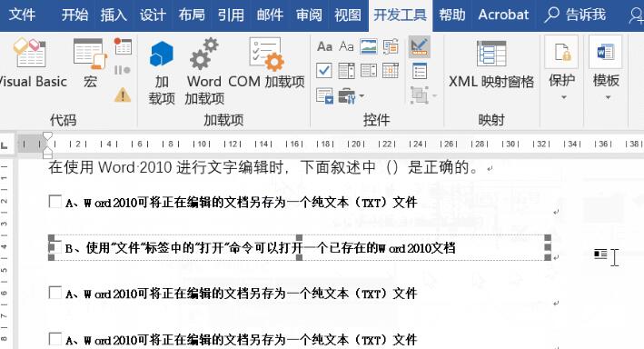Insert picture content control
The height and width of the screenshot is (349, 644).
pos(369,46)
